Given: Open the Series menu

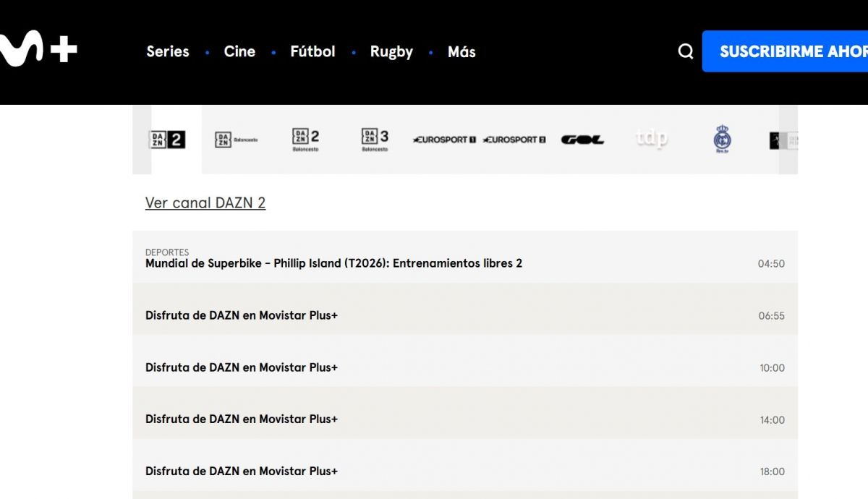Looking at the screenshot, I should [167, 51].
